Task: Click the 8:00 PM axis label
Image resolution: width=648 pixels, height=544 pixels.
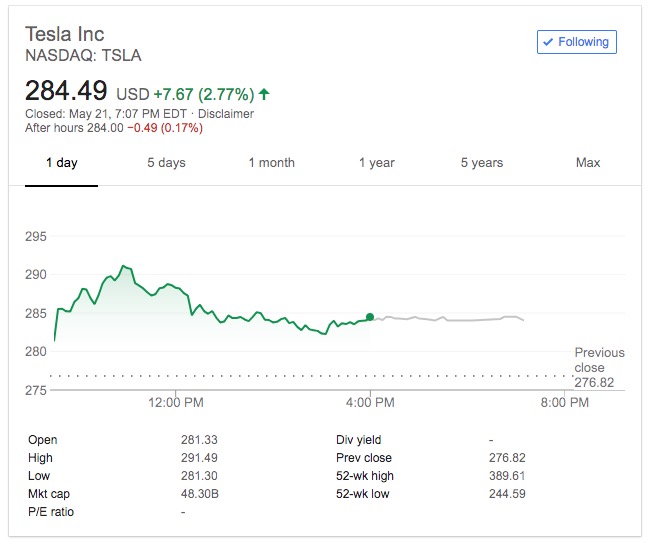Action: coord(565,403)
